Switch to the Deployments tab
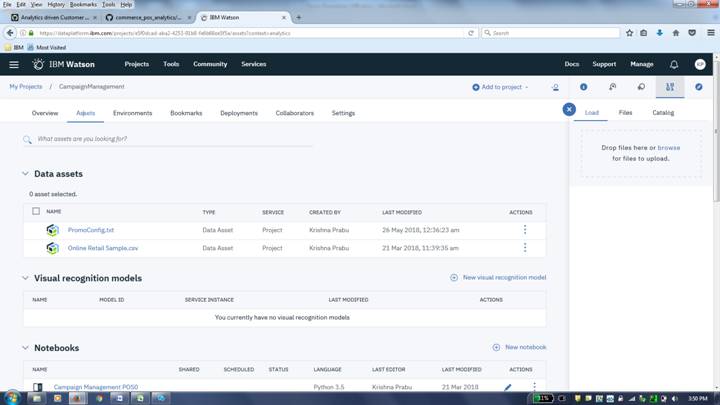 pos(239,113)
